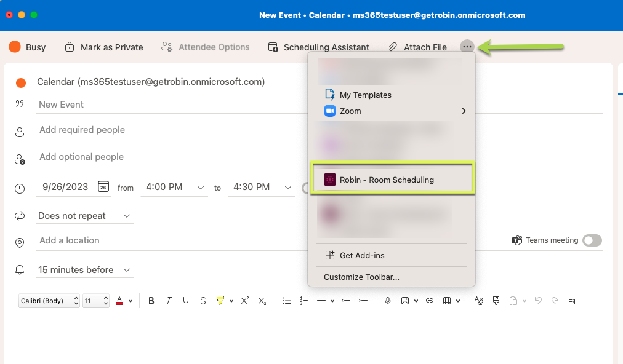Click Attach File in toolbar
The image size is (623, 364).
pyautogui.click(x=417, y=47)
